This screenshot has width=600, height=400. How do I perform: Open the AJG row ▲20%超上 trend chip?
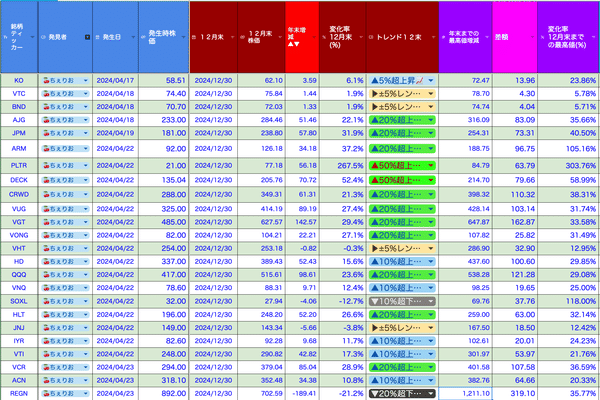click(x=402, y=120)
